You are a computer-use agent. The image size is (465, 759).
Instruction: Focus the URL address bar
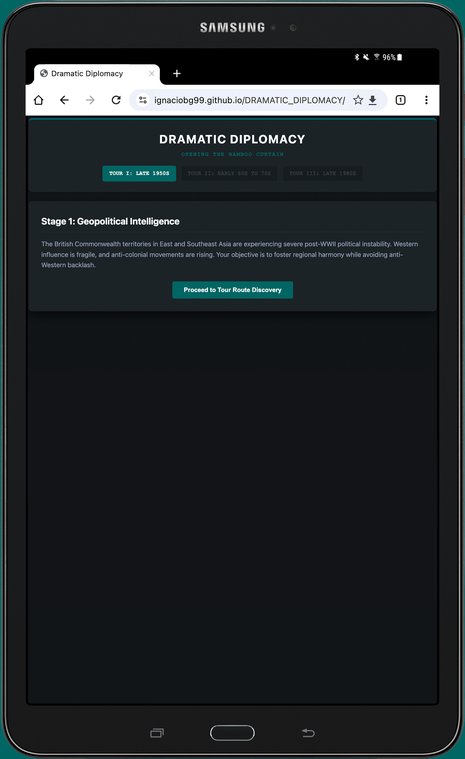point(249,100)
